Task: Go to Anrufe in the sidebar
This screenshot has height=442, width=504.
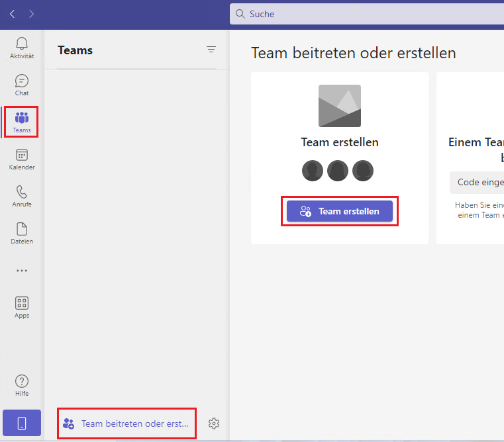Action: [x=22, y=196]
